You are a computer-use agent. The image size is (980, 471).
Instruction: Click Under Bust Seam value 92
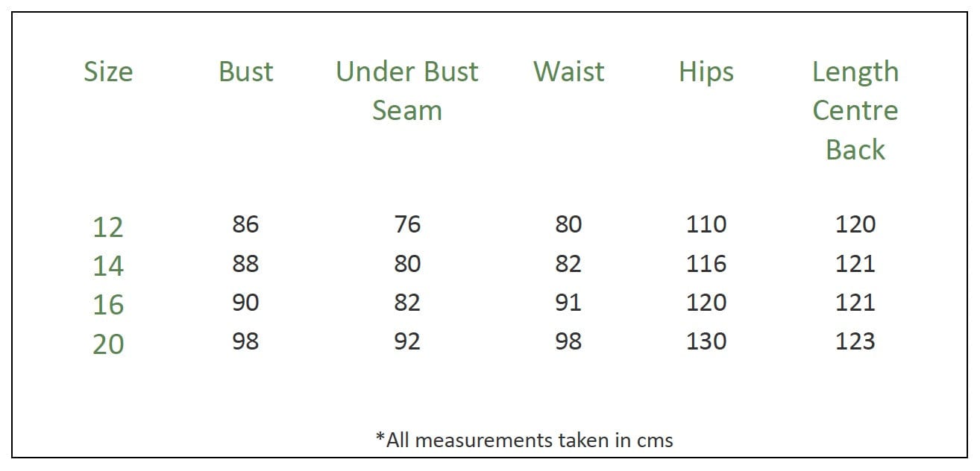(407, 341)
